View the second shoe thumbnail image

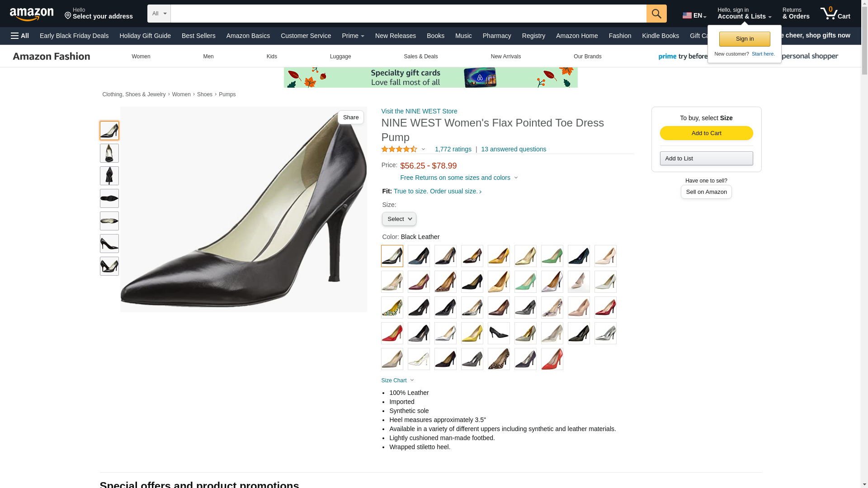(x=109, y=153)
